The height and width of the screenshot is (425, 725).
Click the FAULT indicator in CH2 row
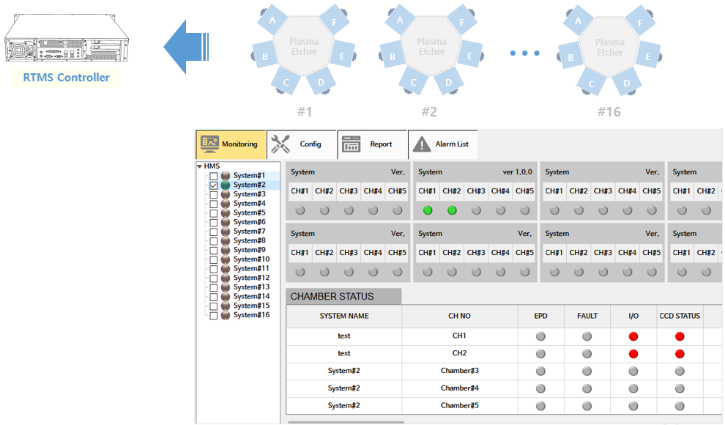pos(587,354)
